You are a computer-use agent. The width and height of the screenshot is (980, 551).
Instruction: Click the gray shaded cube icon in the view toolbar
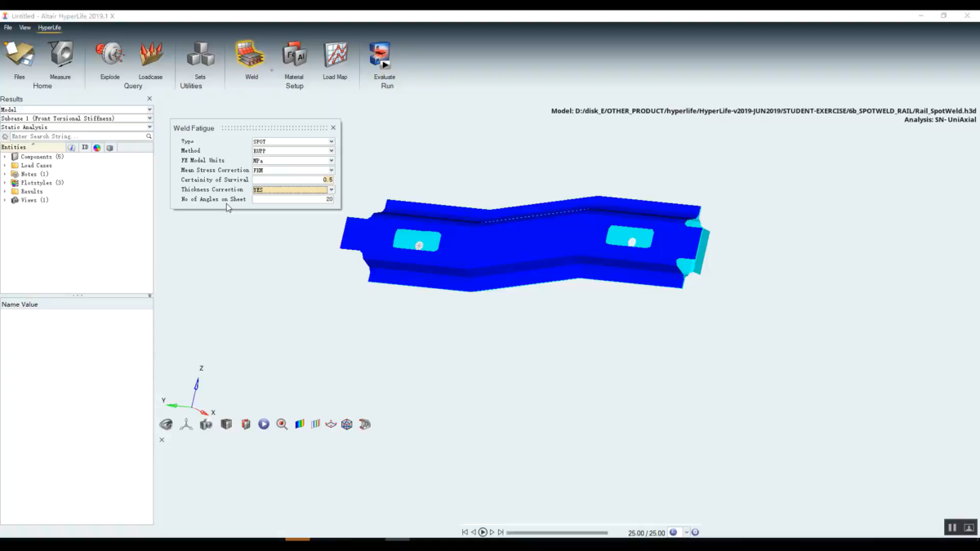[x=226, y=424]
